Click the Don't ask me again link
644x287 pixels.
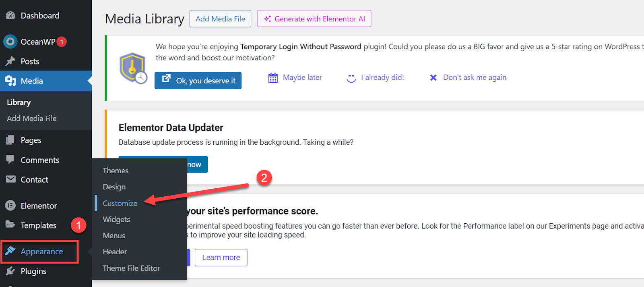pos(475,77)
